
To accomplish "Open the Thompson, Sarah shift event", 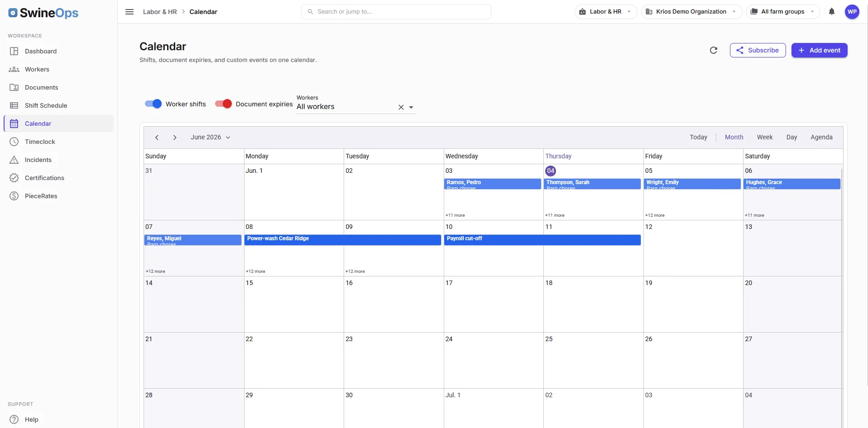I will [x=592, y=184].
